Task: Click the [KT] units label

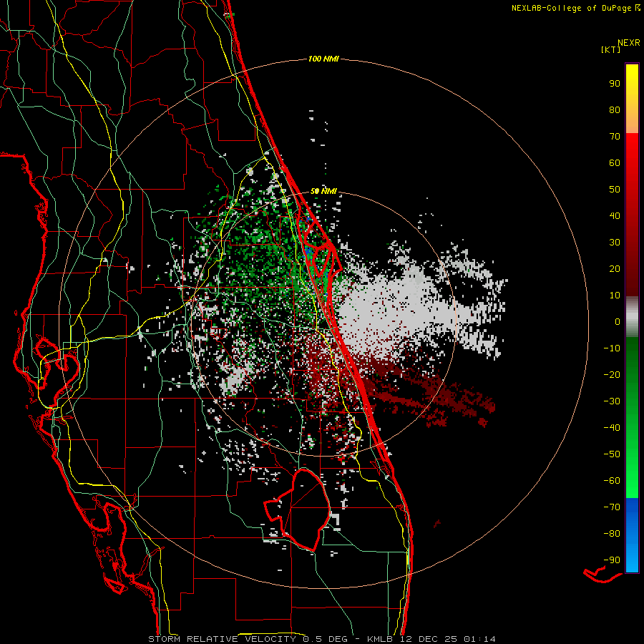Action: click(611, 49)
